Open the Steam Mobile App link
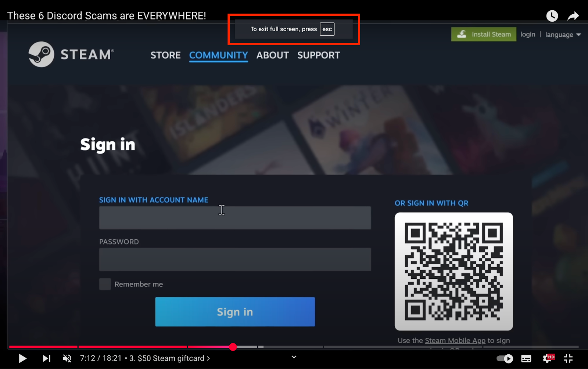The image size is (588, 369). (x=455, y=340)
